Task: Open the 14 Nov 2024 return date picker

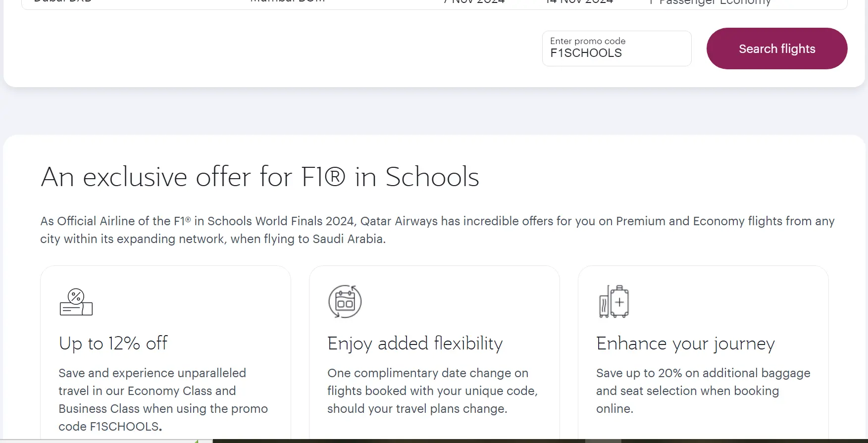Action: coord(578,3)
